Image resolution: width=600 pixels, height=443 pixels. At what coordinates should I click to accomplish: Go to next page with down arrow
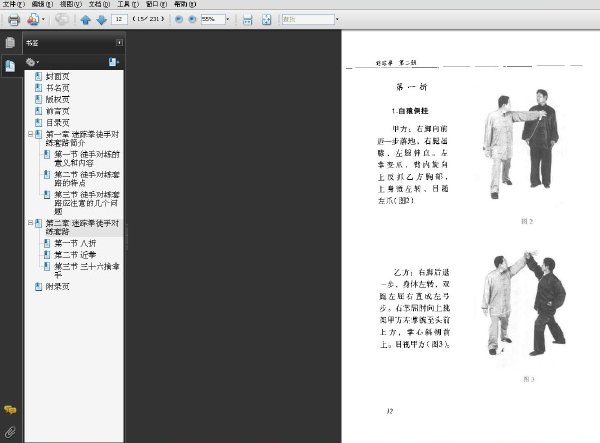click(x=101, y=20)
